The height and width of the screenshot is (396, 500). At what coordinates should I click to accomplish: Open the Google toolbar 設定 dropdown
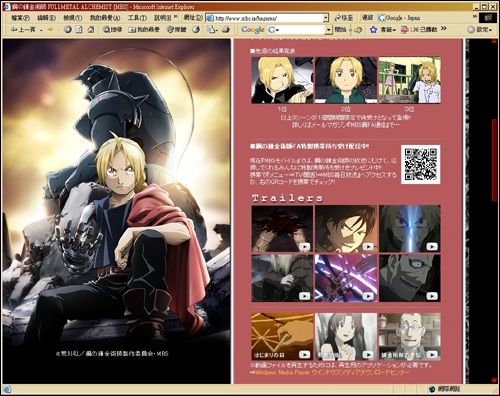point(480,30)
